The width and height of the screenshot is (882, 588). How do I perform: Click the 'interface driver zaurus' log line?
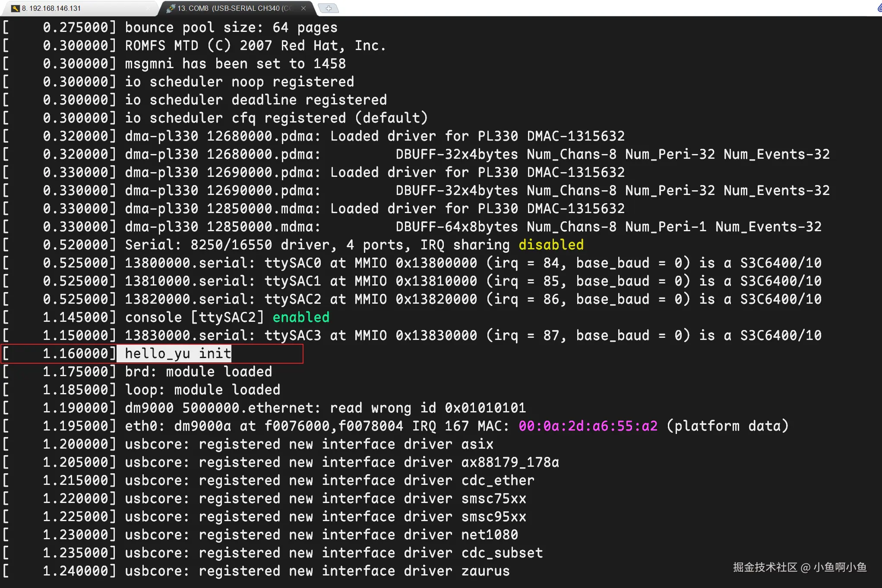(317, 571)
